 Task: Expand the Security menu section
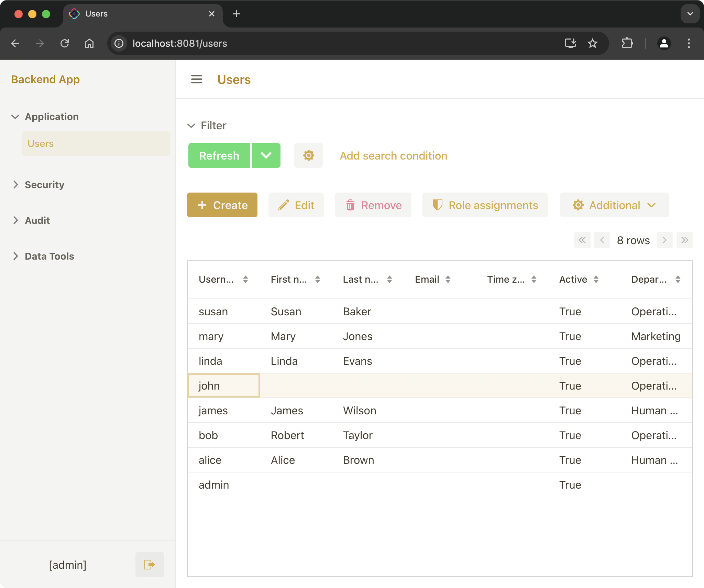(x=44, y=185)
